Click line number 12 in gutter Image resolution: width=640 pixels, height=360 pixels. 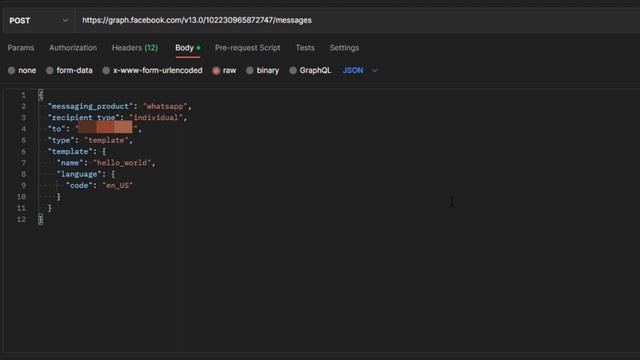[x=21, y=219]
